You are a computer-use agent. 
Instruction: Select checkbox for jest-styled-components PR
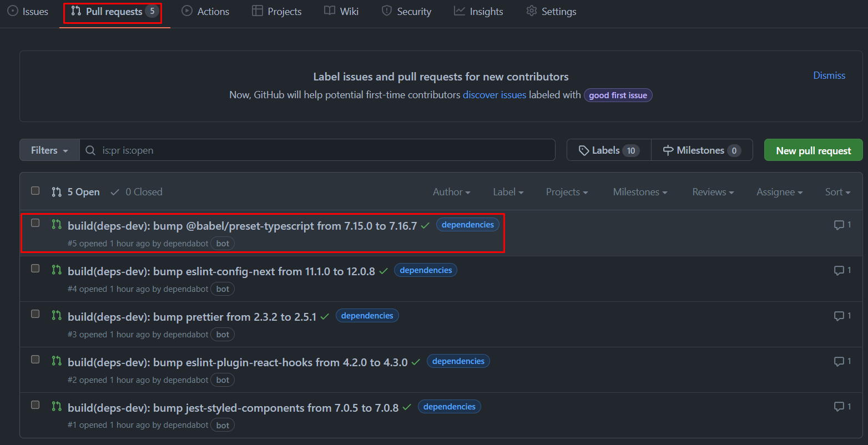click(36, 405)
